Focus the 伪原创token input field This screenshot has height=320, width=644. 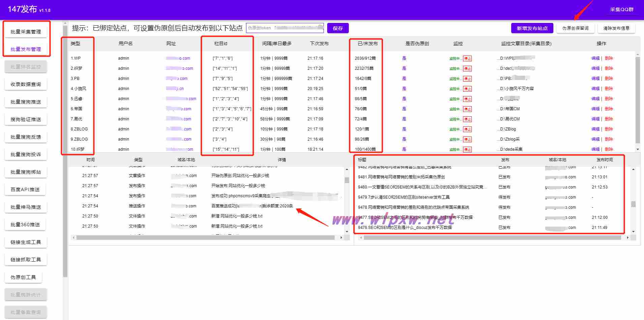click(285, 28)
